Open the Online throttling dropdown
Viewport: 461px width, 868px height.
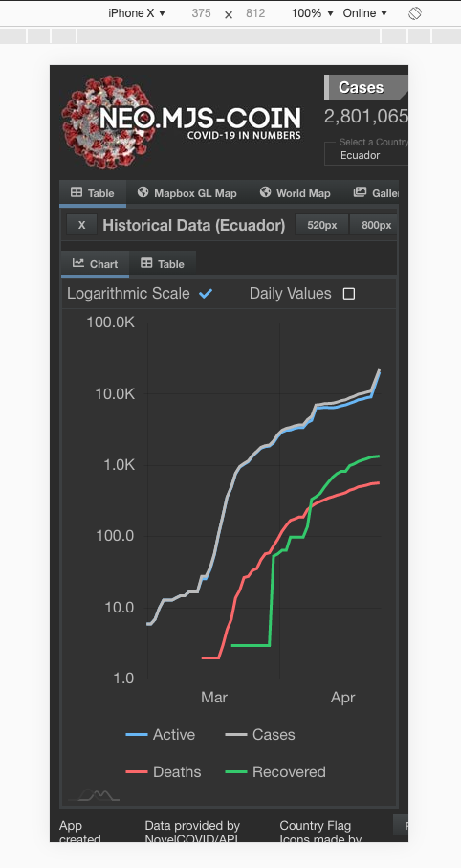(x=365, y=13)
